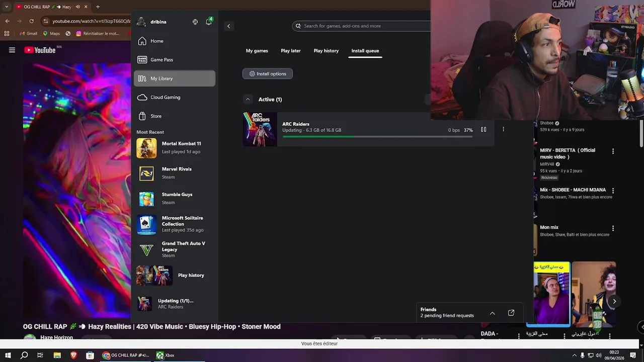This screenshot has height=362, width=644.
Task: Open Microsoft Store from taskbar
Action: point(90,355)
